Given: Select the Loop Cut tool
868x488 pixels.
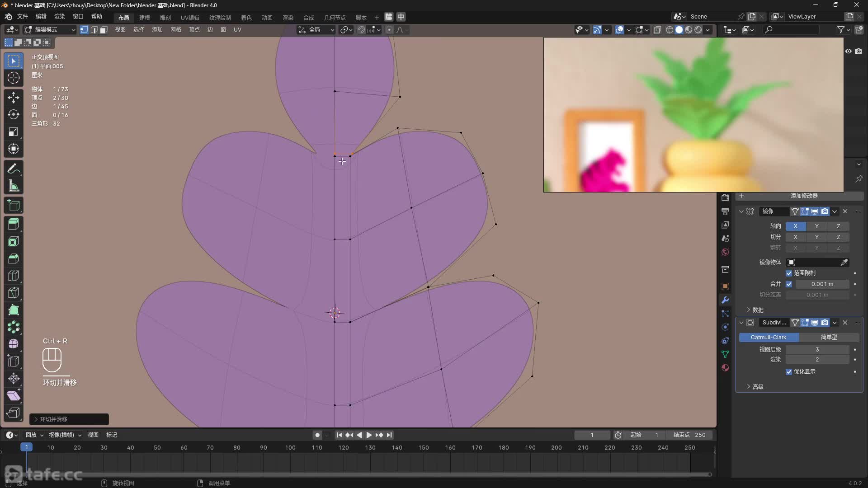Looking at the screenshot, I should coord(14,276).
